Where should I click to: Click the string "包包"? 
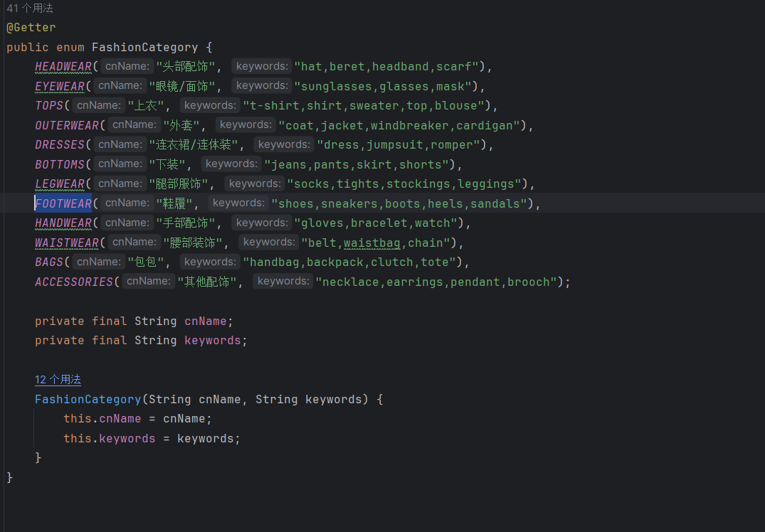[145, 262]
